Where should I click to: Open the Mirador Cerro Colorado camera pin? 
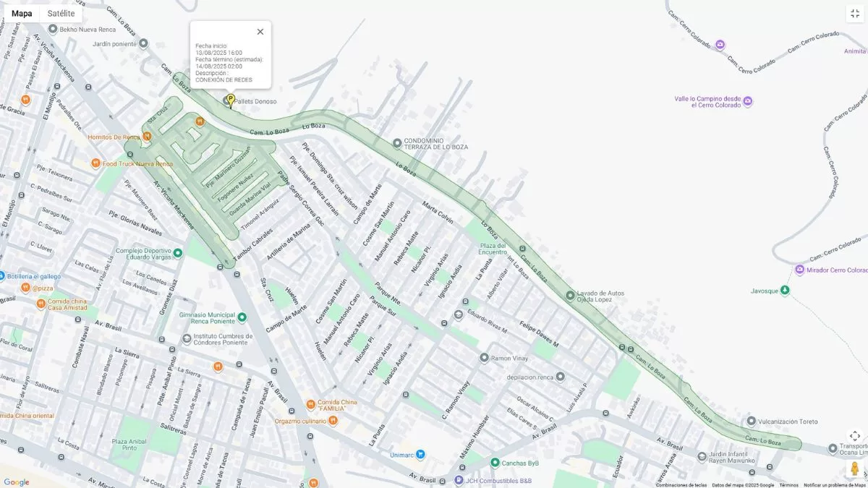point(799,270)
